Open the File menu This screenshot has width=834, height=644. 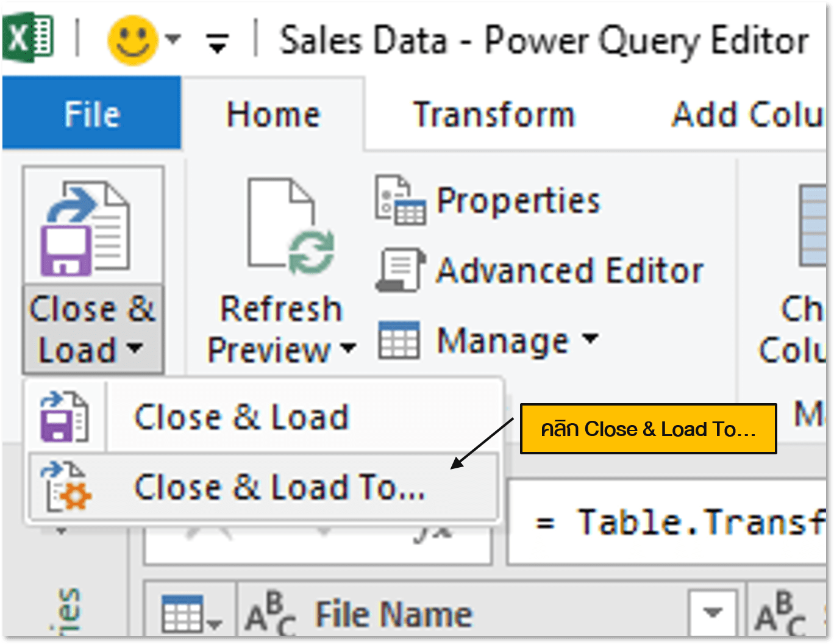click(x=91, y=113)
